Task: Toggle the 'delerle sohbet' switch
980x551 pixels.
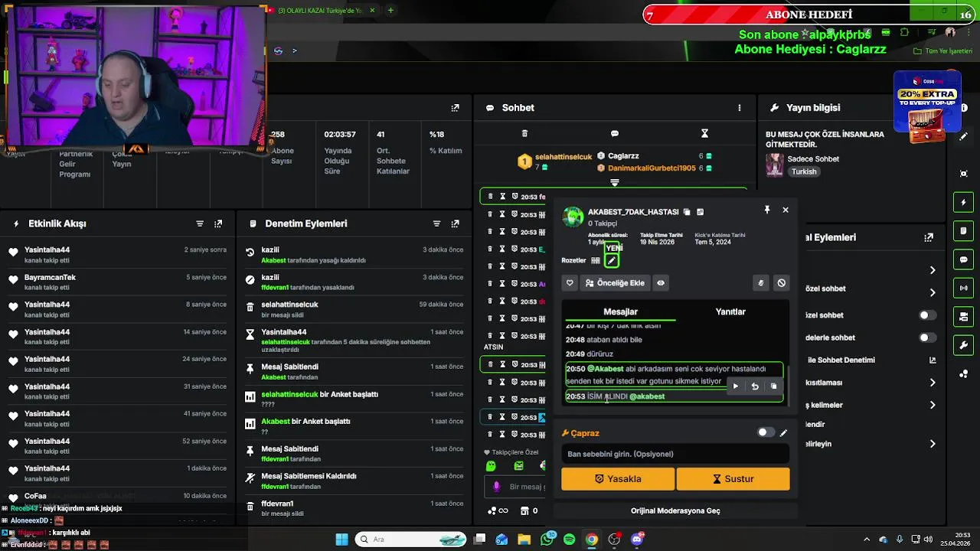Action: tap(927, 337)
